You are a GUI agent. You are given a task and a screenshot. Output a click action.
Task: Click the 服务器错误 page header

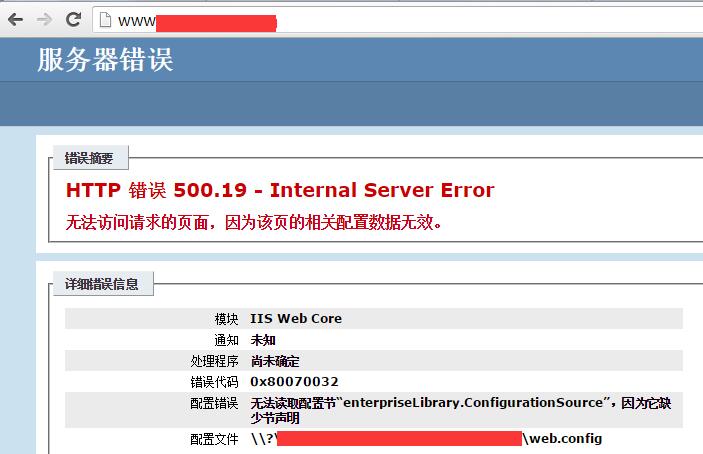pos(105,60)
